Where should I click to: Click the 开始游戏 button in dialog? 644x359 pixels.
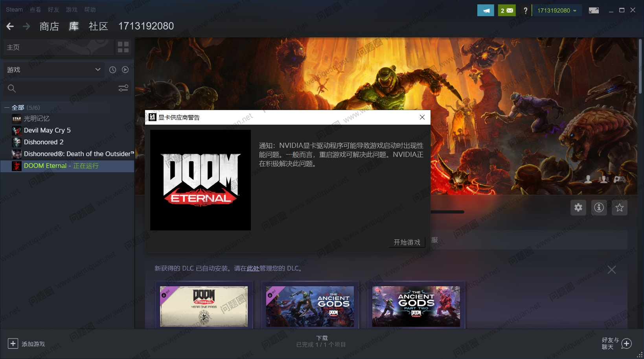click(x=407, y=242)
